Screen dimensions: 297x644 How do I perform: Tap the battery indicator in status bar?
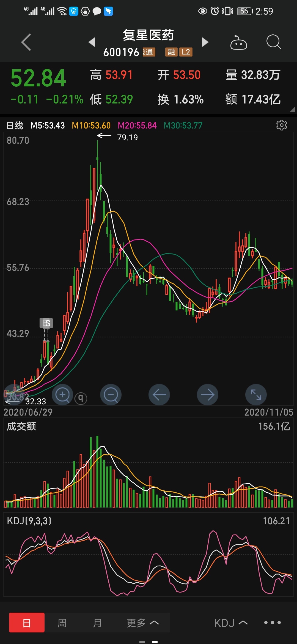point(245,11)
